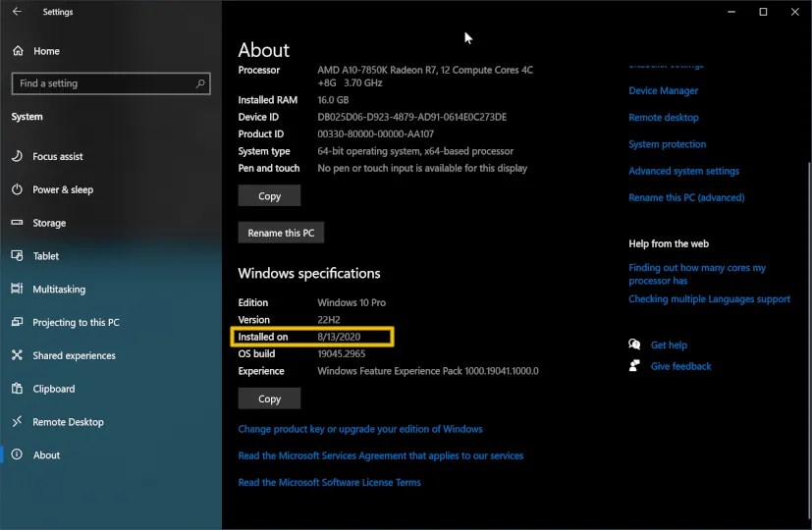The width and height of the screenshot is (812, 530).
Task: Click the Get help link
Action: coord(669,344)
